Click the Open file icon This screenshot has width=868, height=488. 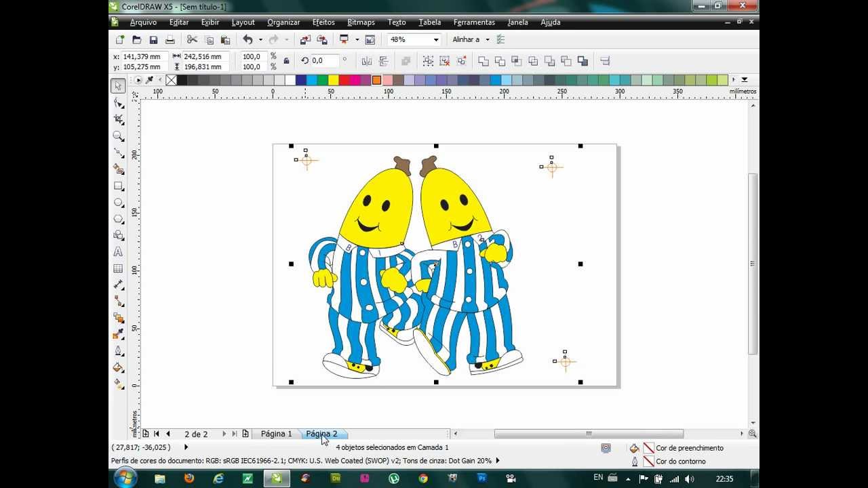click(x=137, y=39)
